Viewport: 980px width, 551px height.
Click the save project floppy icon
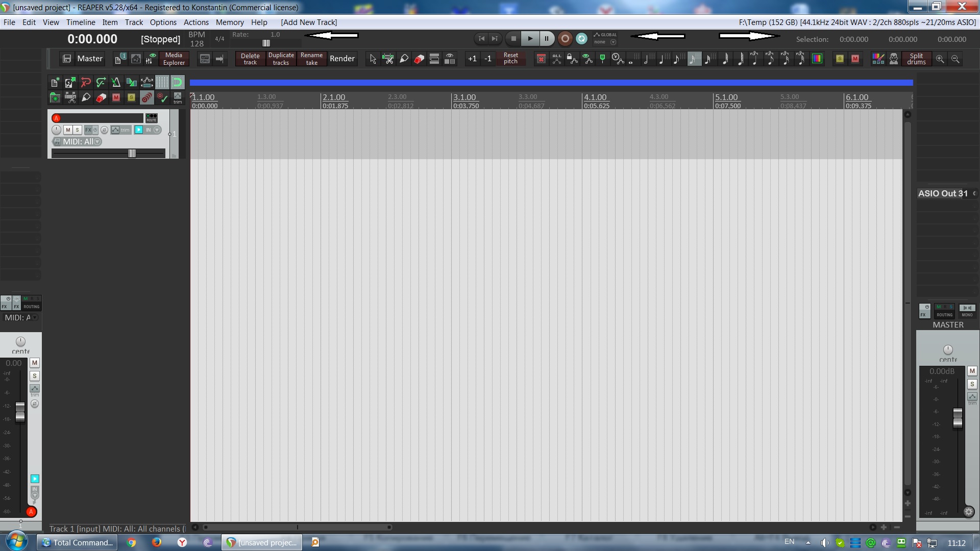67,59
